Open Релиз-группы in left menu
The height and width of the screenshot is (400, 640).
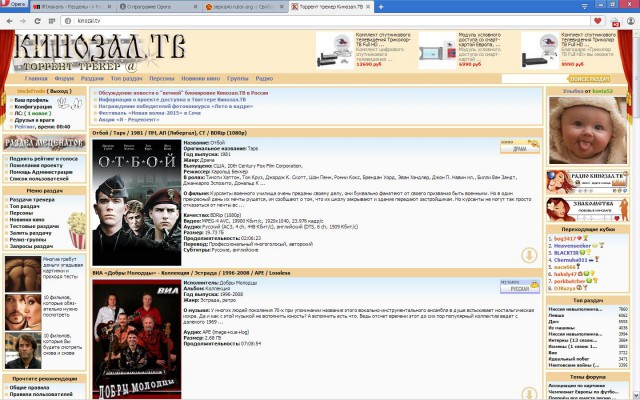coord(28,240)
